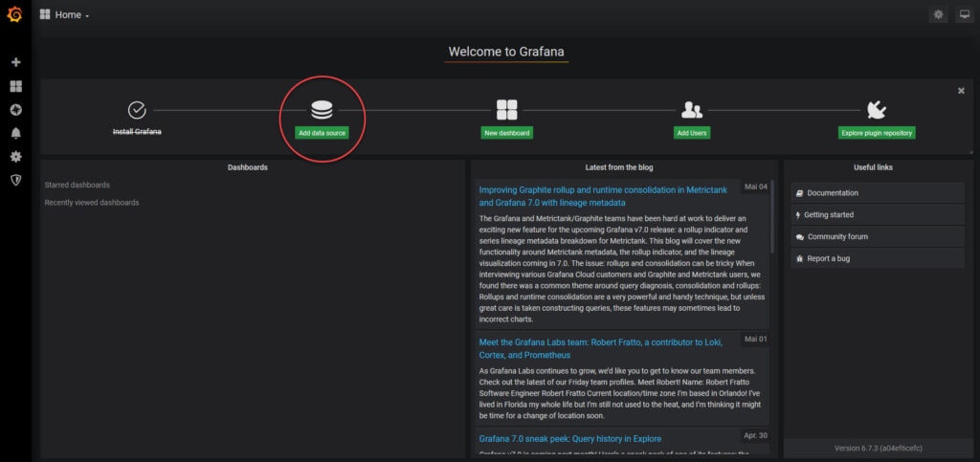Click the blog panel scrollbar
The height and width of the screenshot is (462, 980).
pos(772,215)
